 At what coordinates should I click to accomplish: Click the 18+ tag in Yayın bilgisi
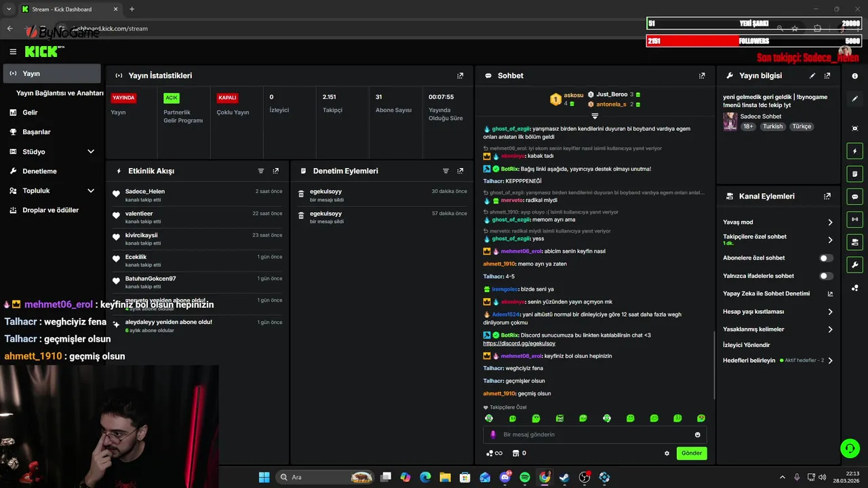tap(748, 127)
